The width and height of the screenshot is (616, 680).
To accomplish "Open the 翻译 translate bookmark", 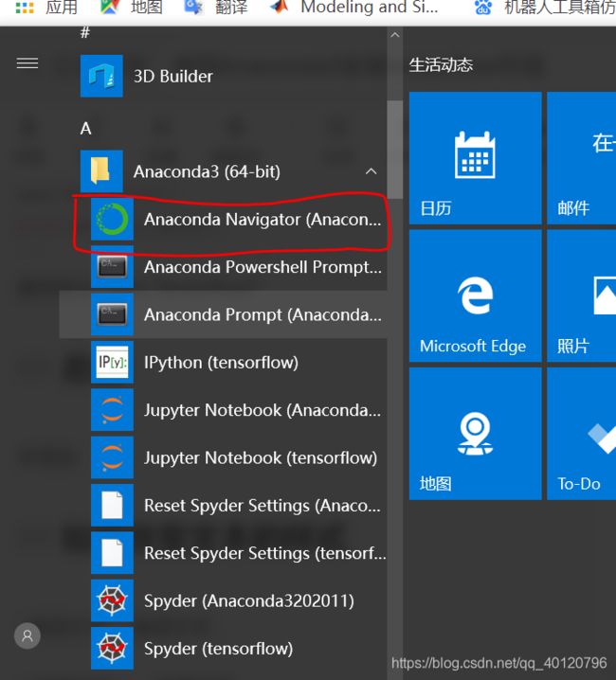I will pyautogui.click(x=216, y=7).
